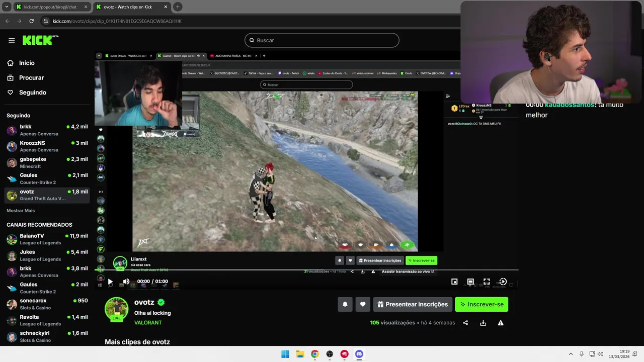Expand Mostrar Mais in the sidebar
The height and width of the screenshot is (362, 644).
click(21, 211)
